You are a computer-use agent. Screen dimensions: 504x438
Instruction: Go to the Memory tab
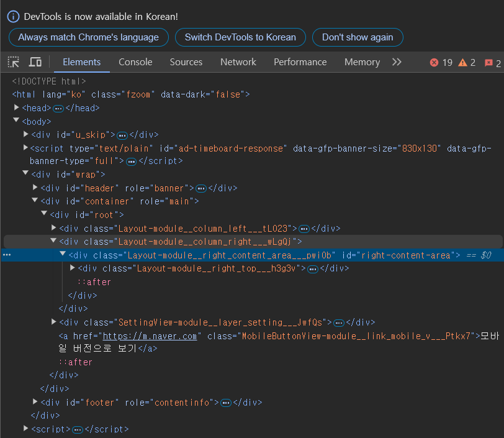(x=362, y=62)
